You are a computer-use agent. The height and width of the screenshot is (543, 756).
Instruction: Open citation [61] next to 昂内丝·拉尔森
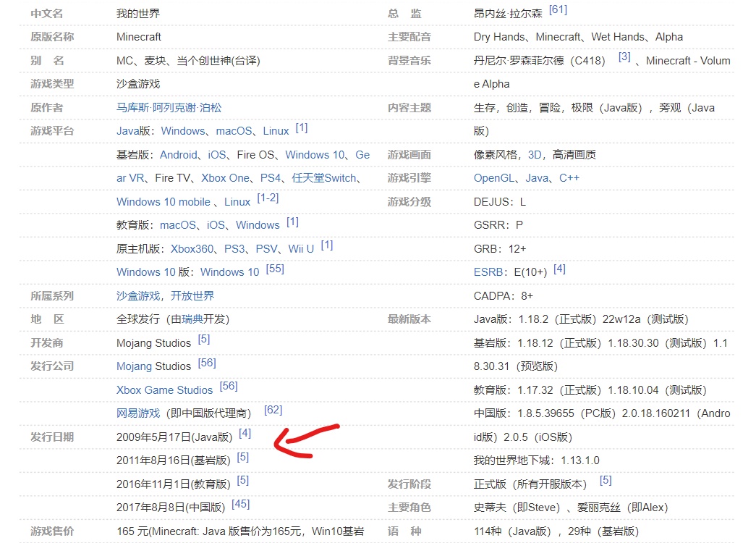(x=558, y=10)
